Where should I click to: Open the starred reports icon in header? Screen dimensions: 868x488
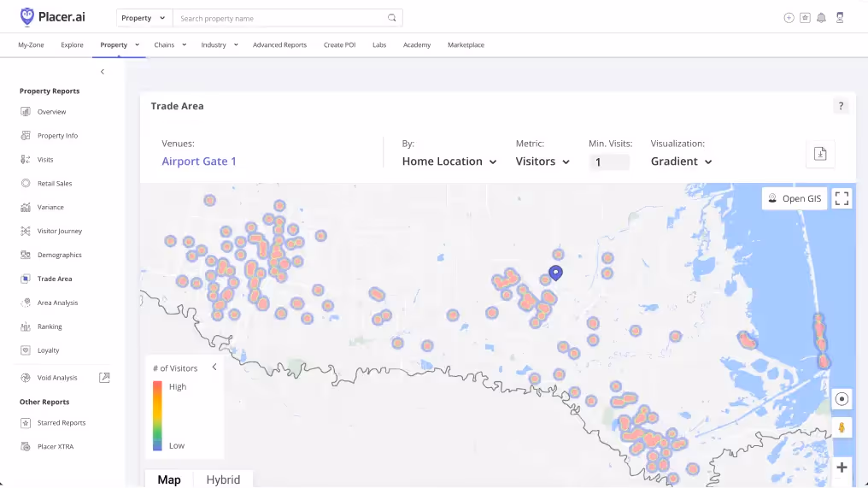[x=805, y=18]
